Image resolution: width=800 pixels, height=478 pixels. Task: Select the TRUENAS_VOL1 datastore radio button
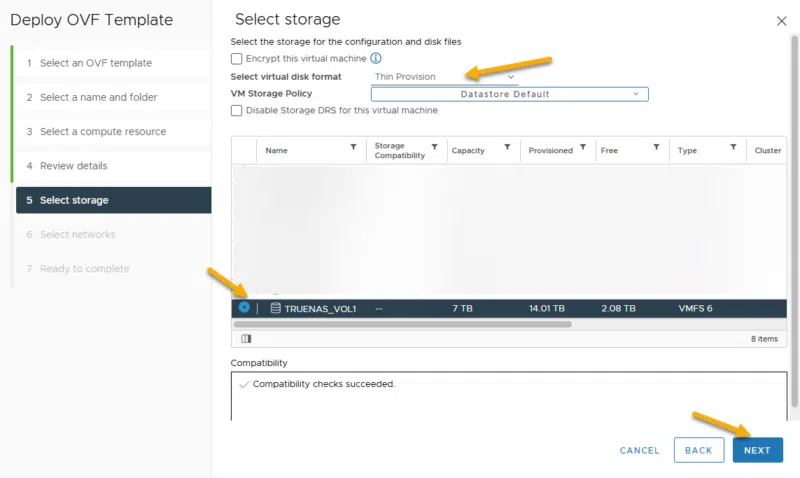coord(244,307)
